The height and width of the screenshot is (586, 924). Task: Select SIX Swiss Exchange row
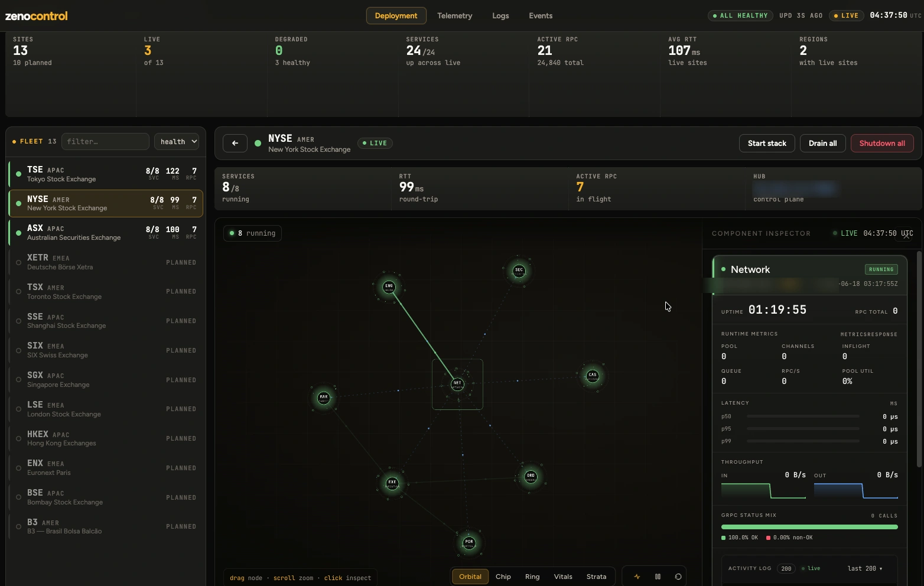point(106,350)
